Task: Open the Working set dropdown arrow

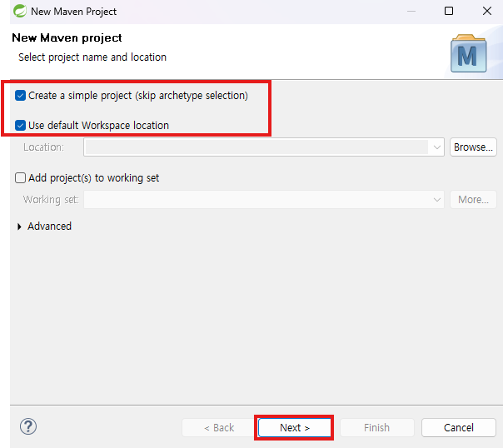Action: [436, 200]
